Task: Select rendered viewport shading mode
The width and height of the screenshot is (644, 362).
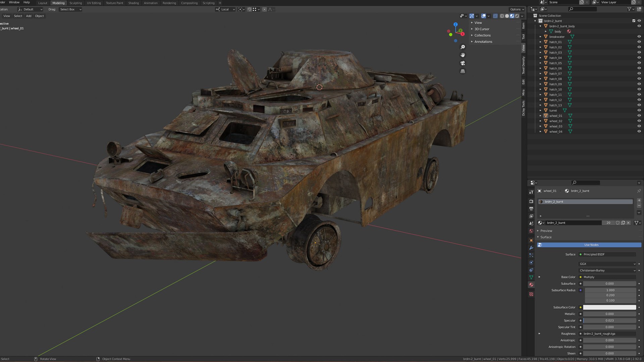Action: 517,16
